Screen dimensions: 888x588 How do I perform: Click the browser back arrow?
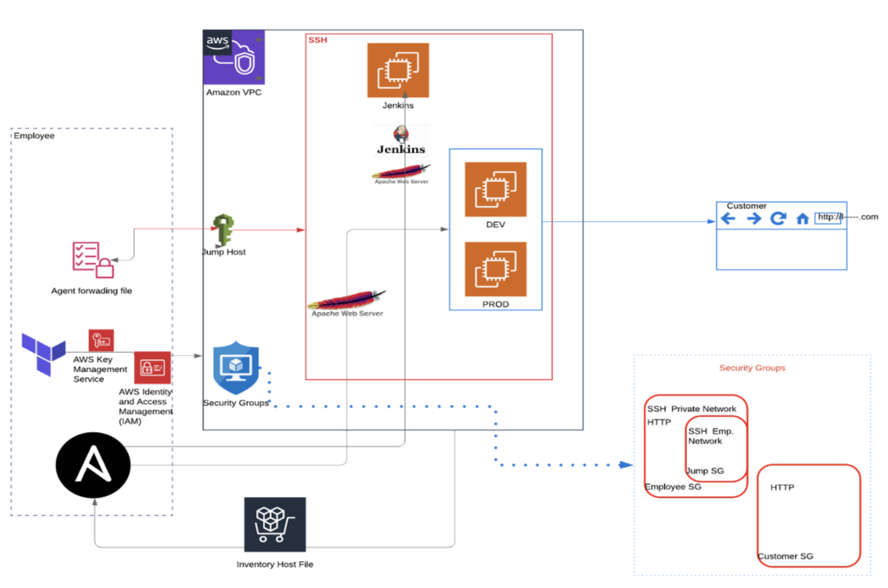[x=728, y=219]
